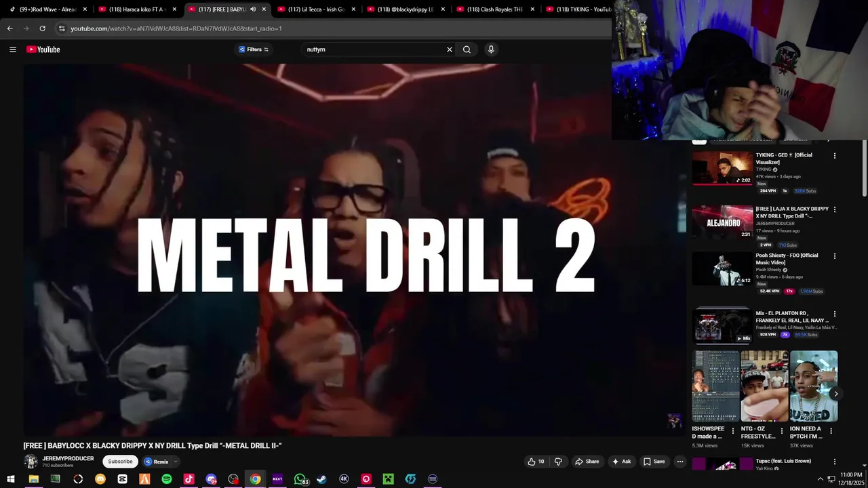Open the TYKING - GED video title
Viewport: 868px width, 488px height.
click(x=784, y=159)
